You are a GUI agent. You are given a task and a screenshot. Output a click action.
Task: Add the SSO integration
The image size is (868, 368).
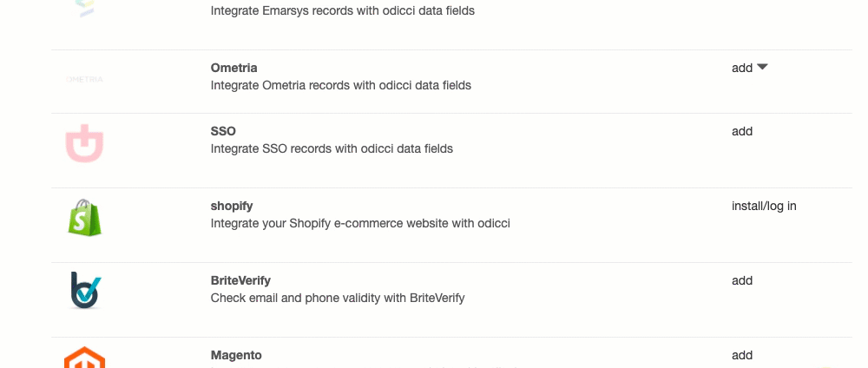click(742, 131)
